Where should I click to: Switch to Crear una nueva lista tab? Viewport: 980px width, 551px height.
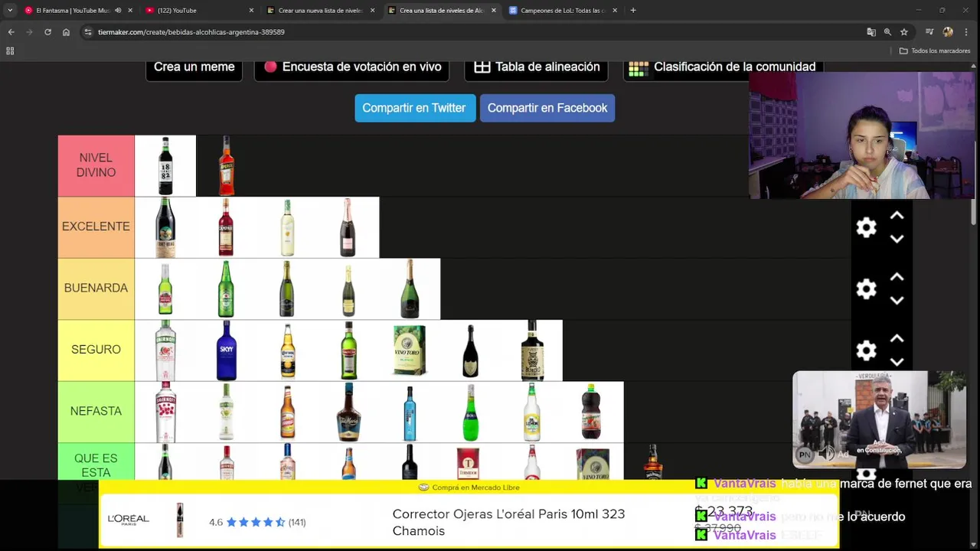coord(320,10)
